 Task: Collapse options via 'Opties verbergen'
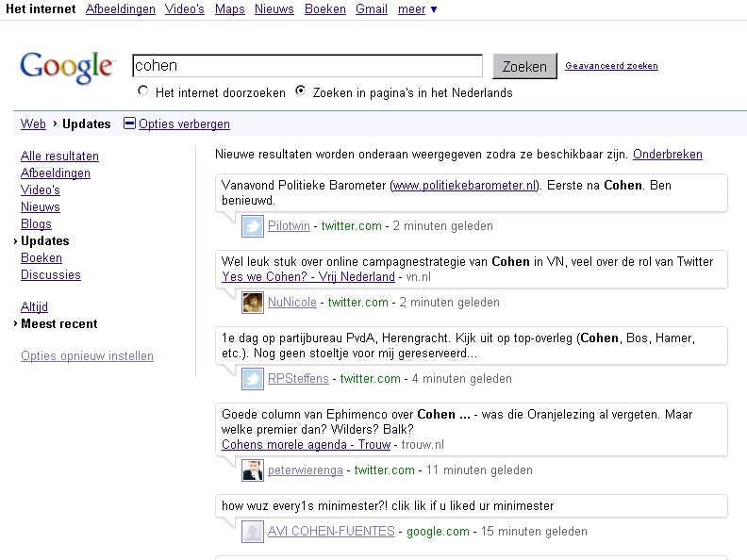184,124
